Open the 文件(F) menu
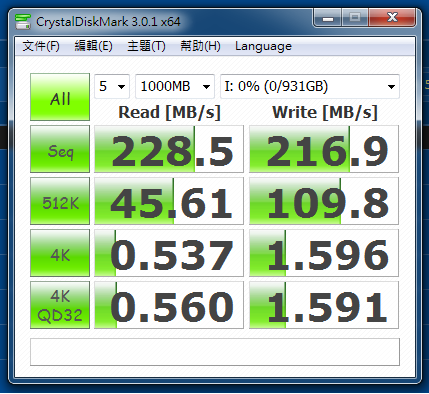This screenshot has height=394, width=429. [x=41, y=46]
